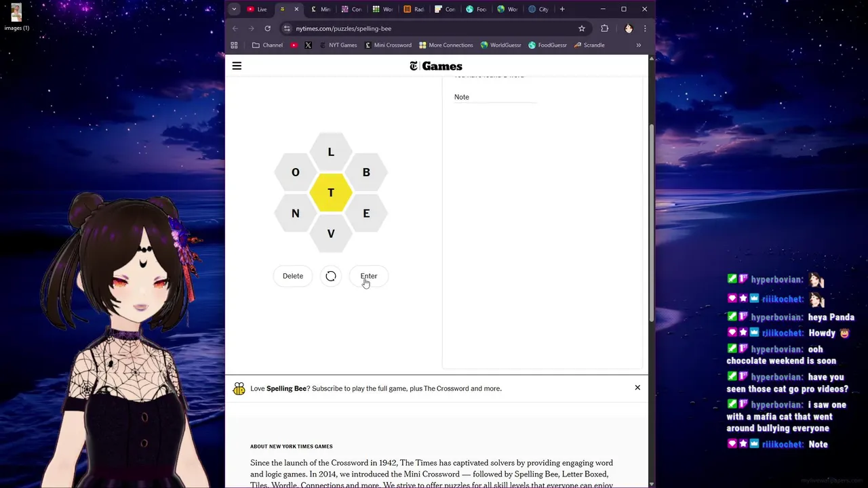
Task: Open the Chrome profile avatar
Action: click(x=629, y=28)
